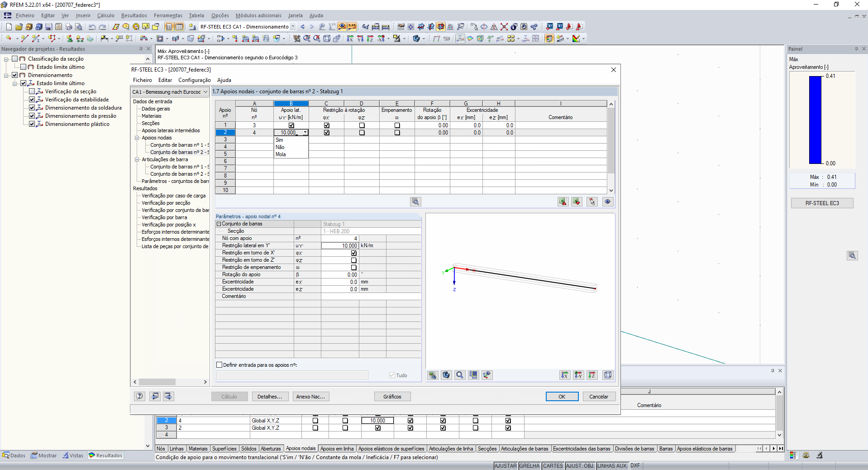Toggle view mode with the eye icon
This screenshot has height=470, width=868.
click(608, 202)
